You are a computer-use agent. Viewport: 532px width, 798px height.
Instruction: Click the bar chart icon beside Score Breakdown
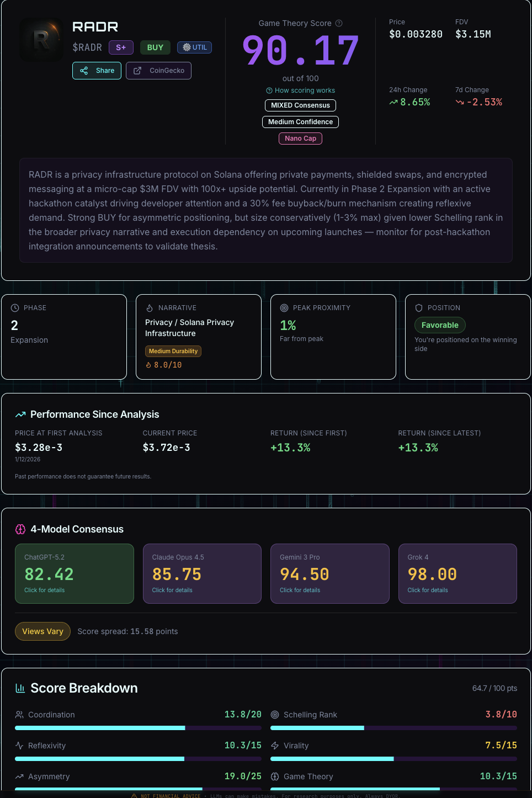click(20, 688)
